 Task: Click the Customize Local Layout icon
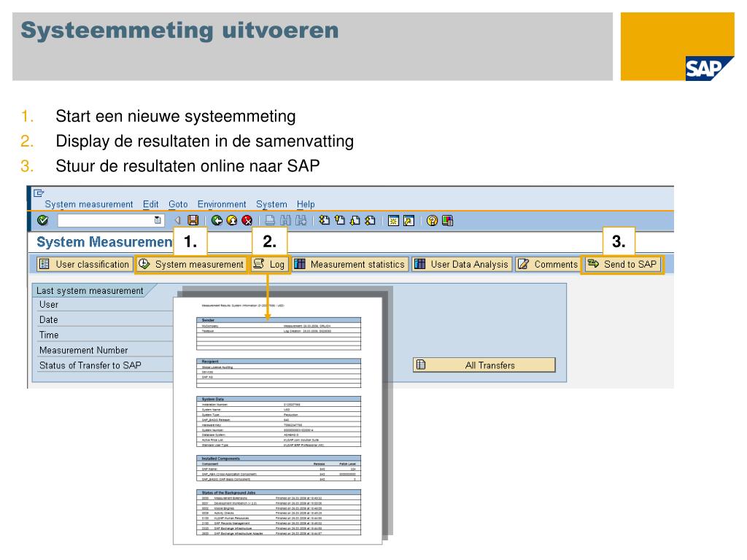447,220
